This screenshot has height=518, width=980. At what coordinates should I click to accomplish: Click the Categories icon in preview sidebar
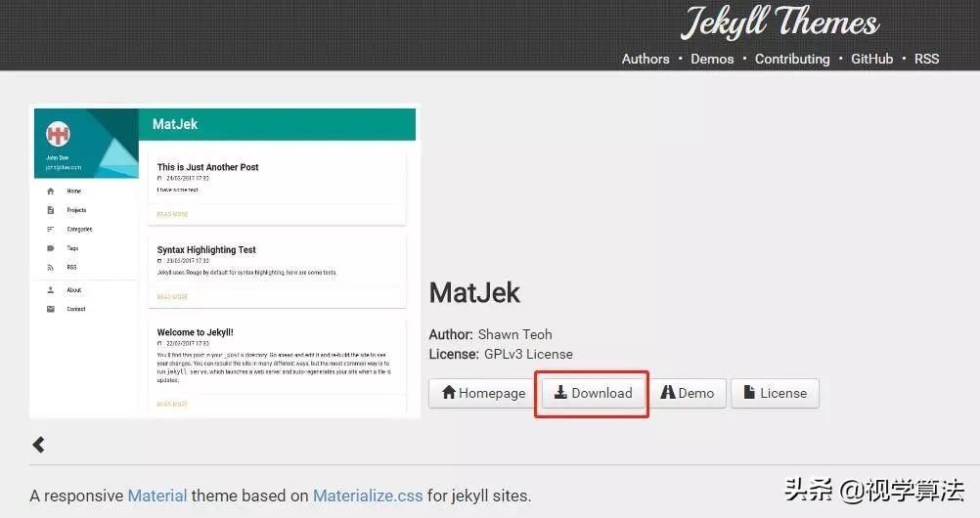pyautogui.click(x=51, y=230)
